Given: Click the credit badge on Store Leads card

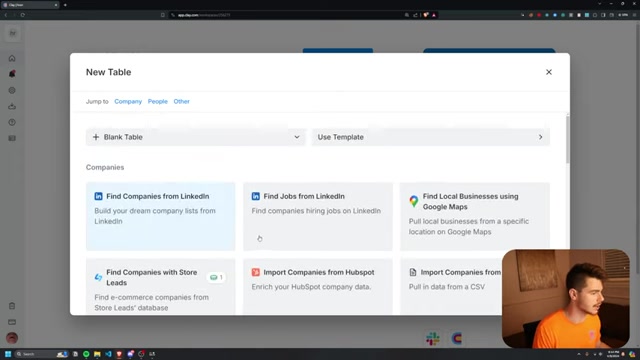Looking at the screenshot, I should (x=216, y=278).
